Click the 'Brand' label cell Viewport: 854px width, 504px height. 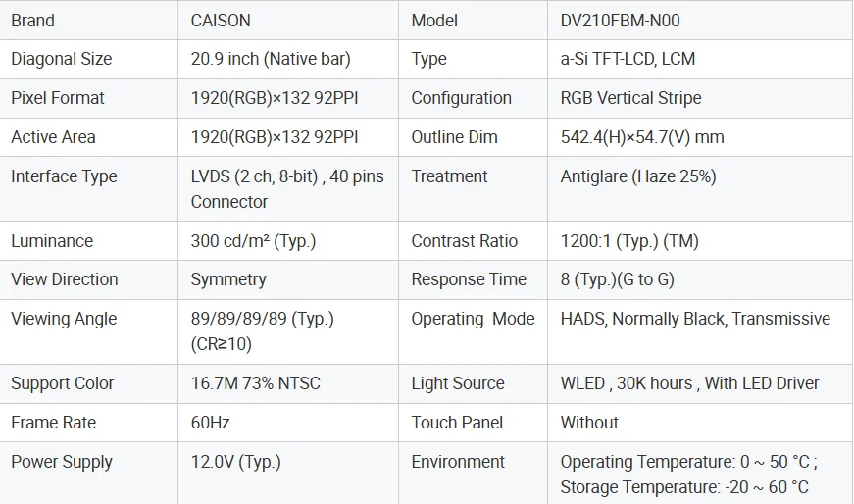[x=32, y=21]
